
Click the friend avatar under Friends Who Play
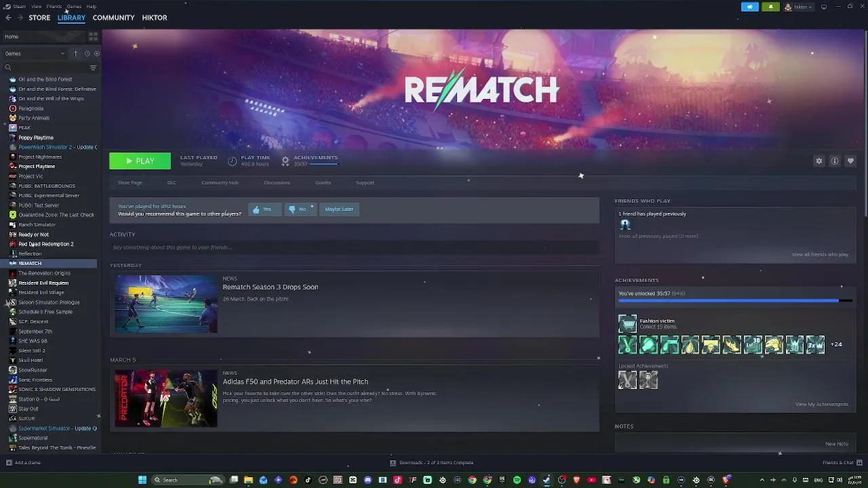625,224
